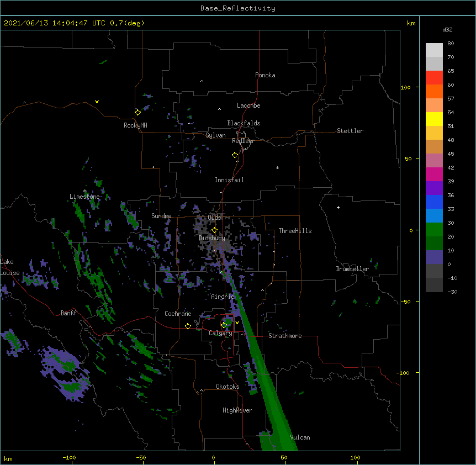
Task: Click the bottom axis 50 km tick label
Action: (x=284, y=457)
